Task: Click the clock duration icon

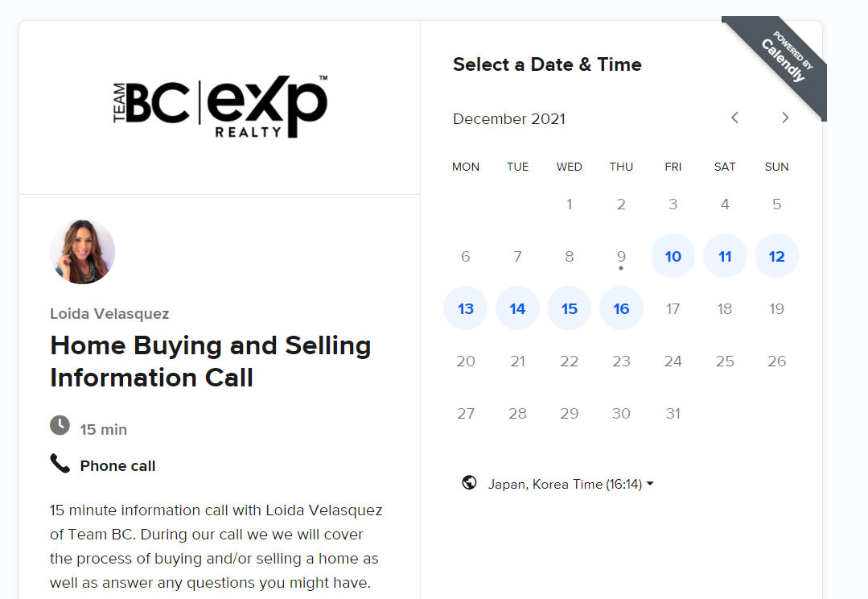Action: coord(60,425)
